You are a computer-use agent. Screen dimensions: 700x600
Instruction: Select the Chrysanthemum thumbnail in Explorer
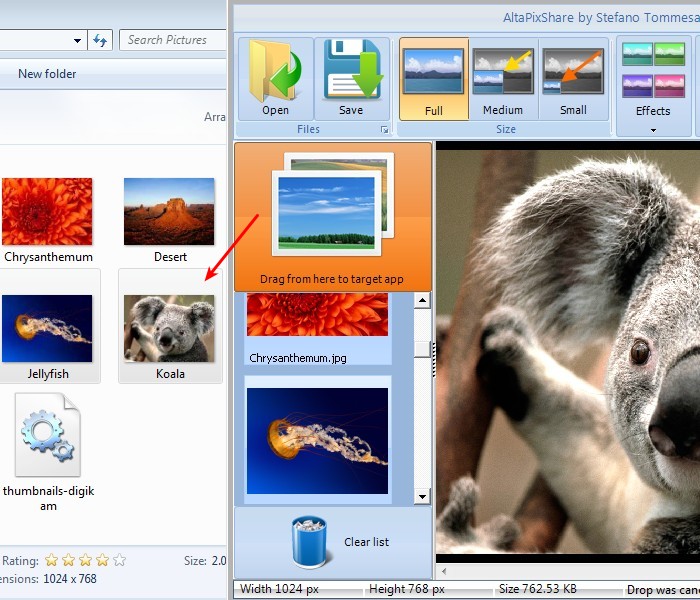[x=47, y=211]
